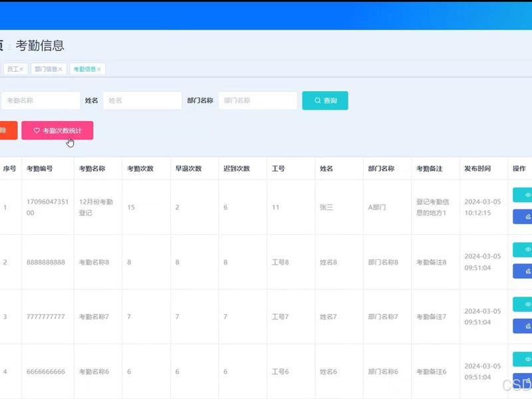View eye button for row 姓名7
This screenshot has width=532, height=399.
(523, 305)
